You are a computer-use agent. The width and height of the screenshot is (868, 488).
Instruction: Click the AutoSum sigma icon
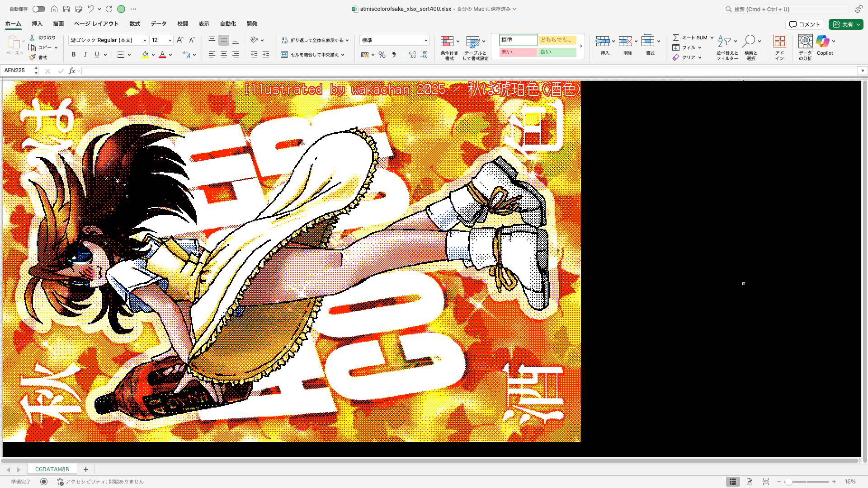(x=676, y=38)
